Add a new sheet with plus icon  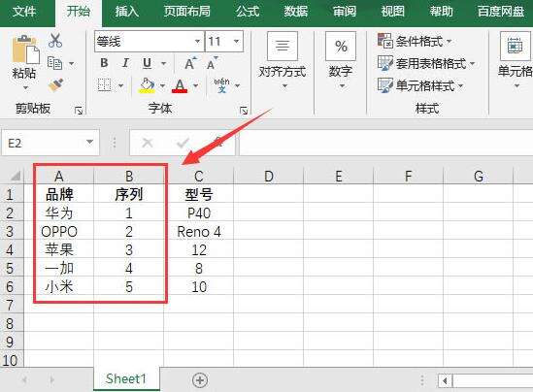point(200,380)
